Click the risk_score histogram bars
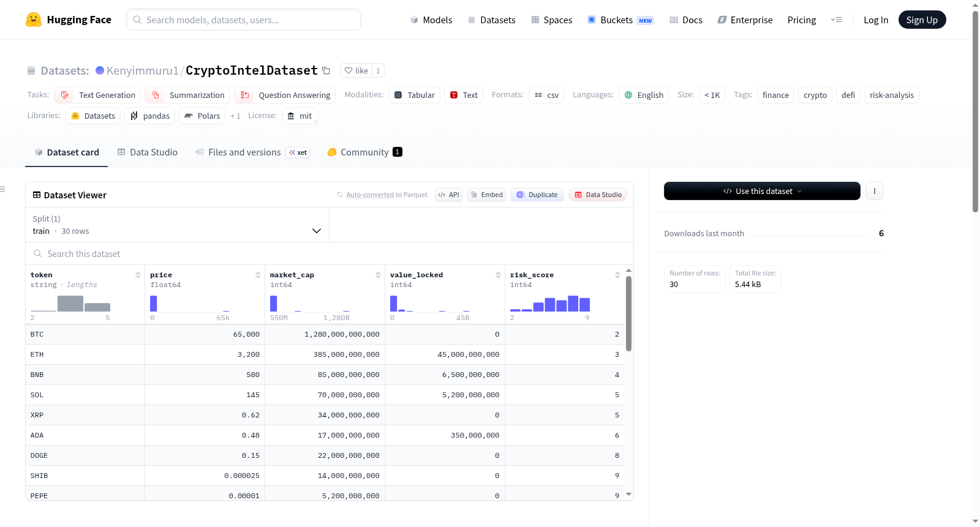The height and width of the screenshot is (527, 980). pos(550,304)
